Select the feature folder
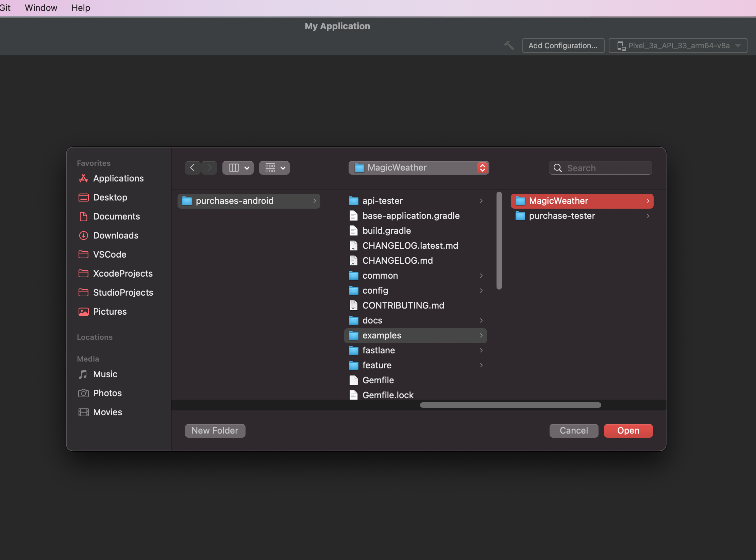The height and width of the screenshot is (560, 756). pyautogui.click(x=415, y=365)
